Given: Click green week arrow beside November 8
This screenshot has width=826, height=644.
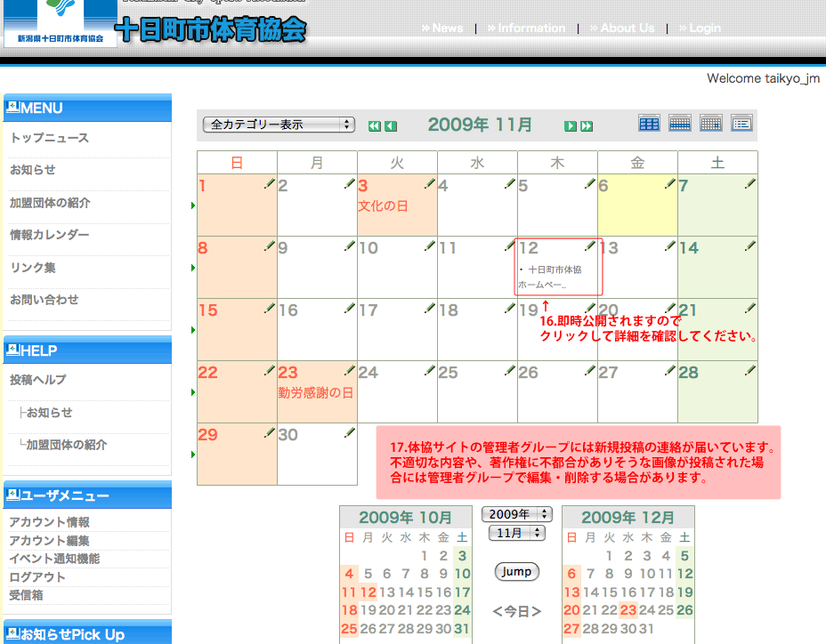Looking at the screenshot, I should [193, 268].
